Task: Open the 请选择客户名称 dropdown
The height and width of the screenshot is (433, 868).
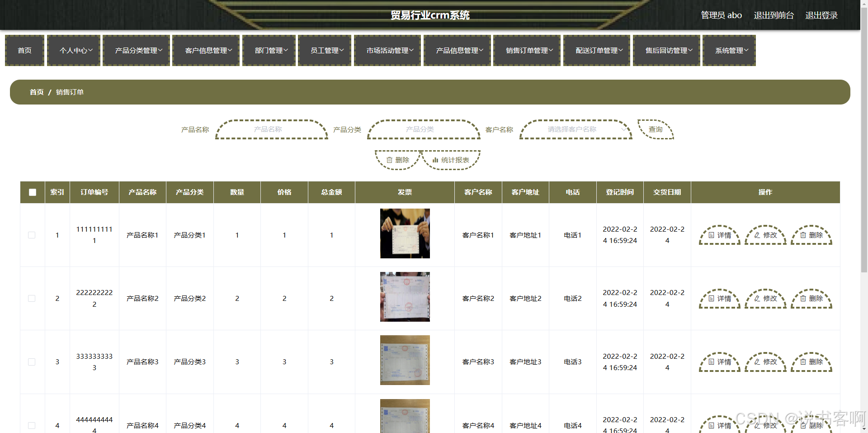Action: pyautogui.click(x=576, y=129)
